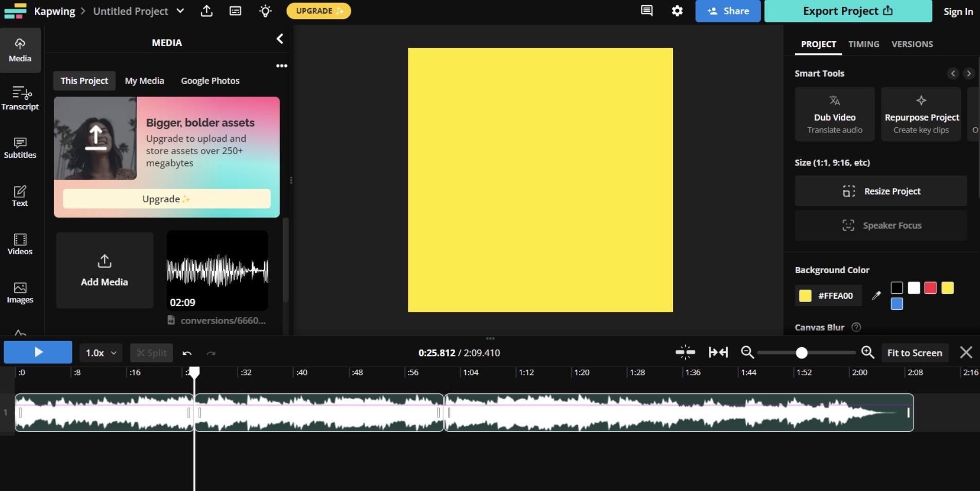
Task: Collapse the Media panel with chevron
Action: 280,39
